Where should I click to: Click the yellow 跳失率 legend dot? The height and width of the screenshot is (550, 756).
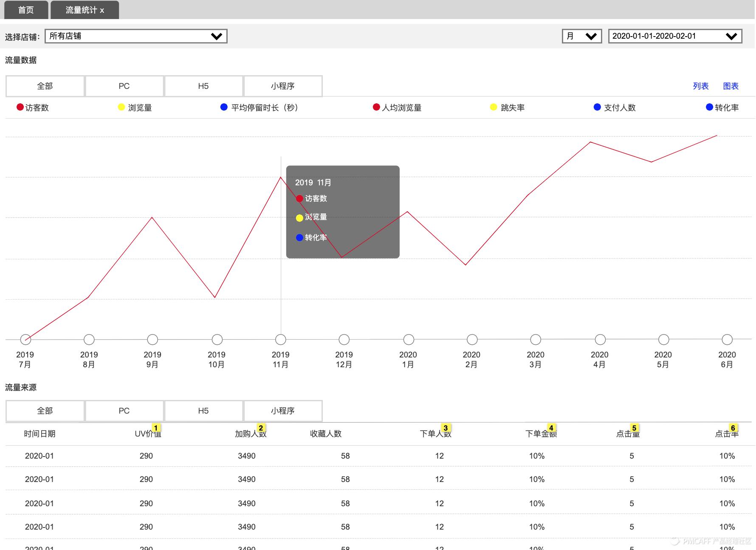pos(493,107)
